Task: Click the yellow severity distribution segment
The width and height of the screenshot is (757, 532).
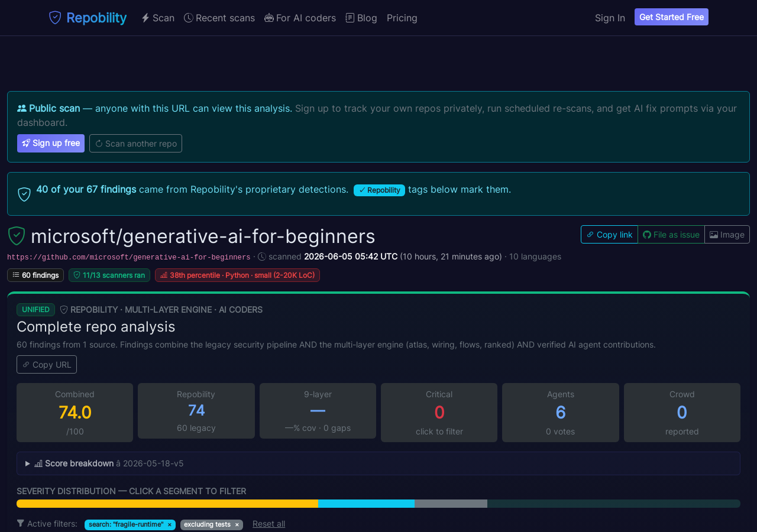Action: [167, 504]
